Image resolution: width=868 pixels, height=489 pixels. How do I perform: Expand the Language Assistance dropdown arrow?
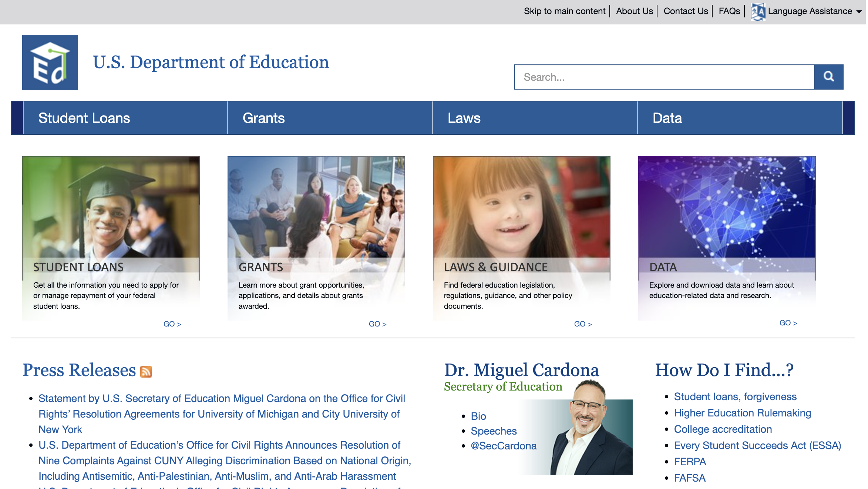[859, 11]
